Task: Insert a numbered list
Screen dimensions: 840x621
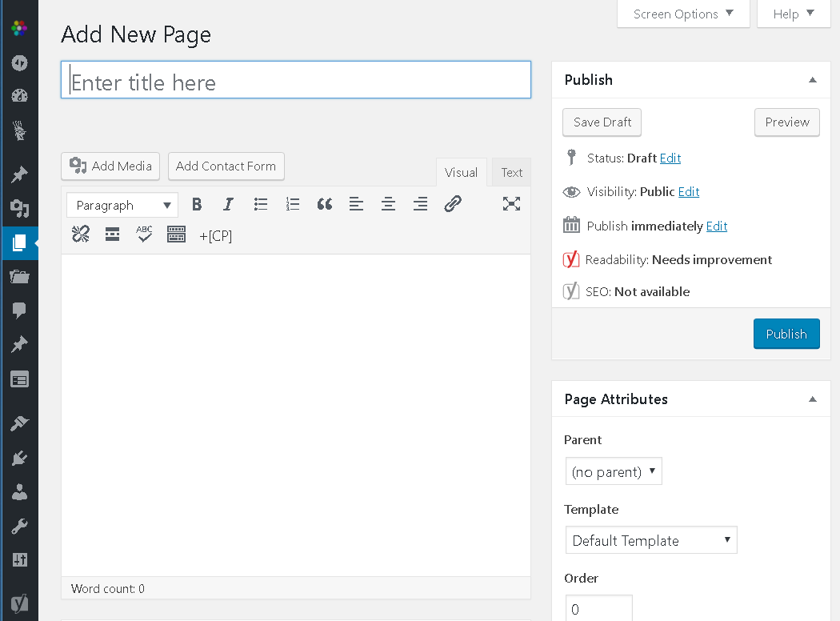Action: click(x=293, y=204)
